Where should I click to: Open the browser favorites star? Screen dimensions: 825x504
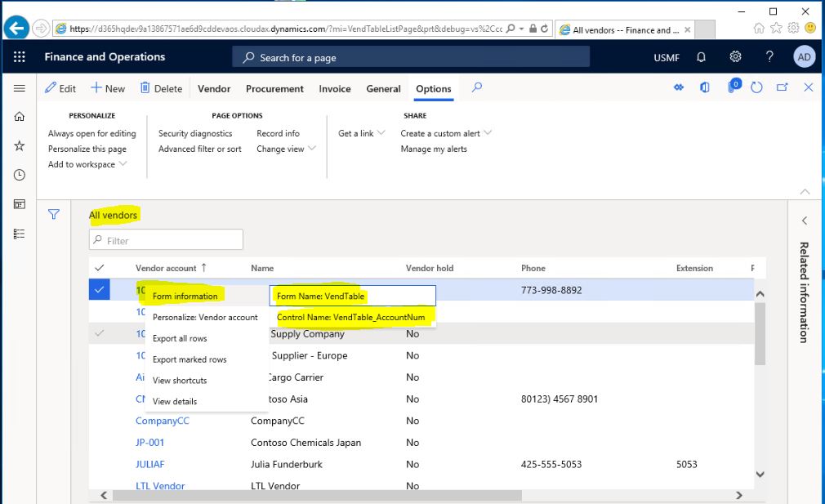(x=776, y=29)
